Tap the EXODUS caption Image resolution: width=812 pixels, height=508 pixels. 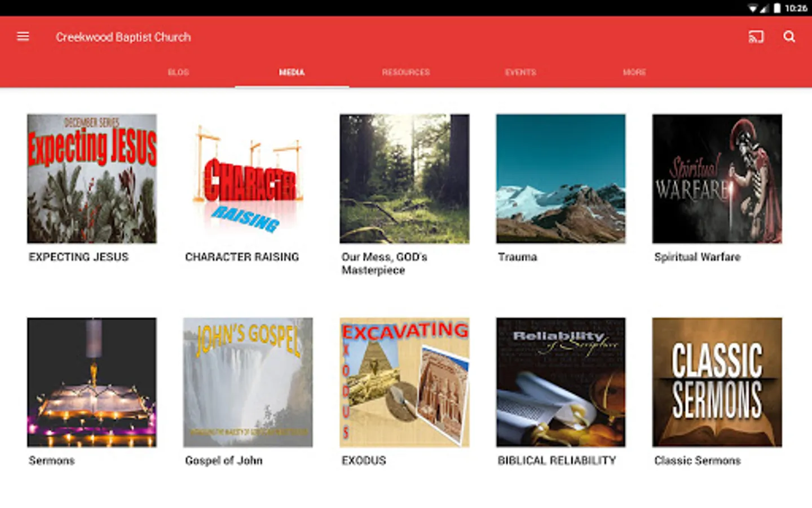click(x=364, y=461)
